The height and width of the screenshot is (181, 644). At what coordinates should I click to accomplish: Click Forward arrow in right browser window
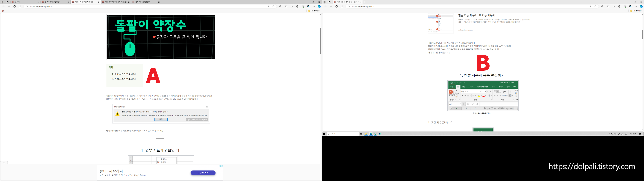pyautogui.click(x=331, y=6)
